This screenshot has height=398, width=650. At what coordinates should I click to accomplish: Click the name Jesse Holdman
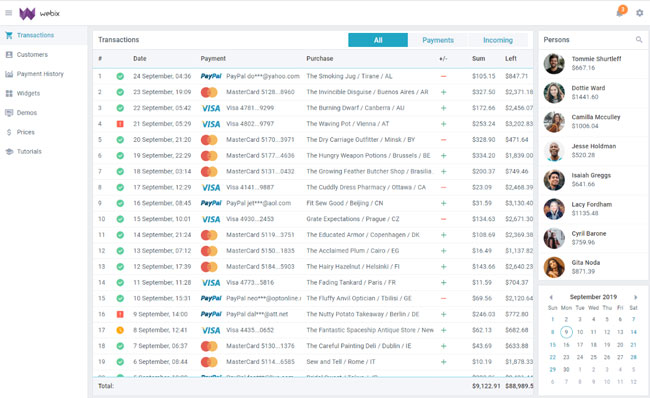(594, 146)
